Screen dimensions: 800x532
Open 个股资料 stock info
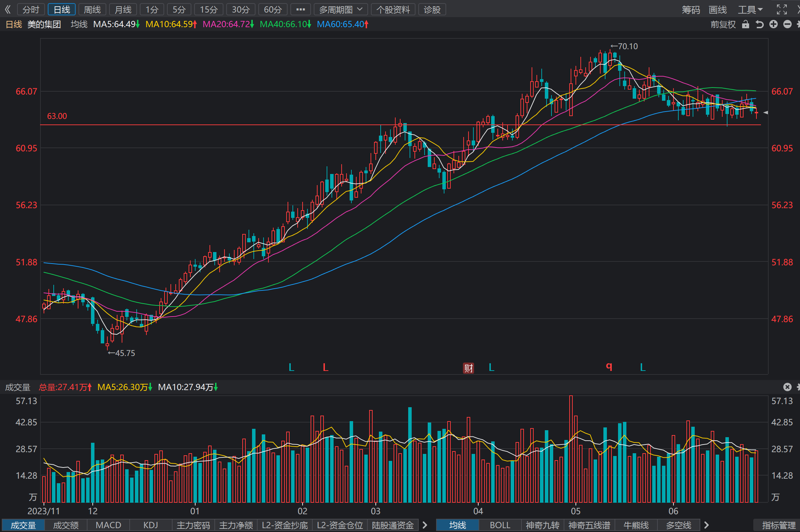pos(393,9)
